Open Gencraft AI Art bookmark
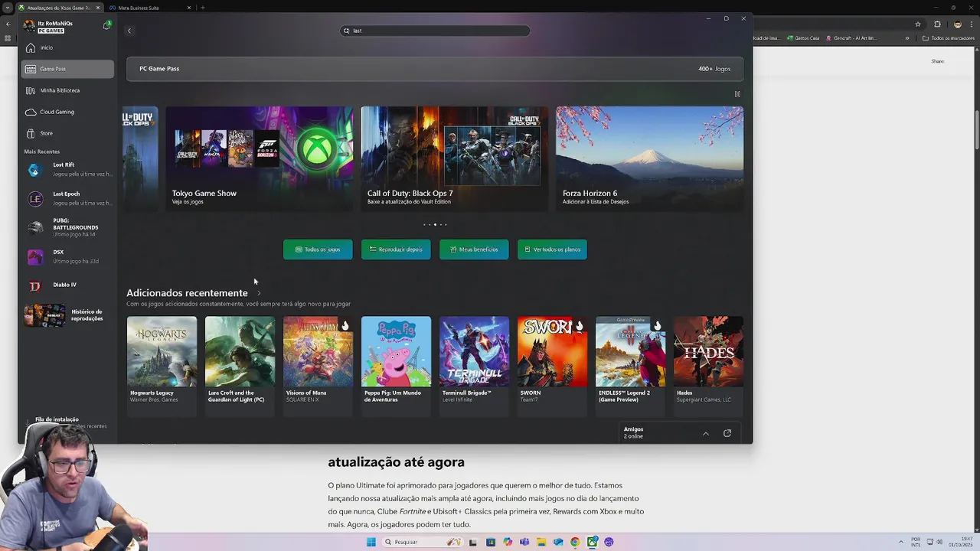Image resolution: width=980 pixels, height=551 pixels. tap(851, 38)
